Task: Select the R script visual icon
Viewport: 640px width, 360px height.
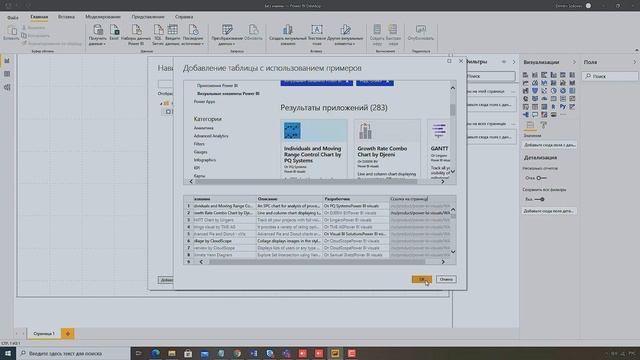Action: pyautogui.click(x=553, y=107)
